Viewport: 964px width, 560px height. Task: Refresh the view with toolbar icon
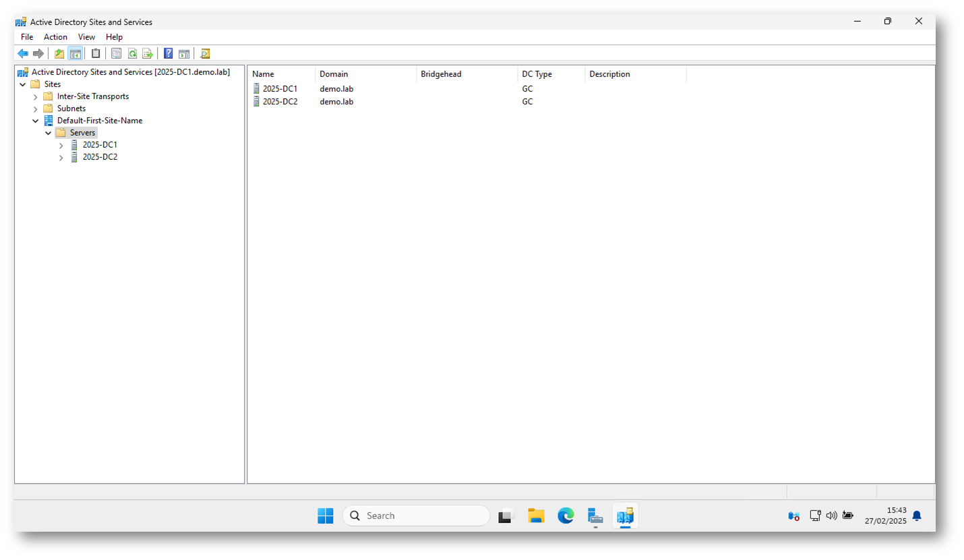coord(132,54)
